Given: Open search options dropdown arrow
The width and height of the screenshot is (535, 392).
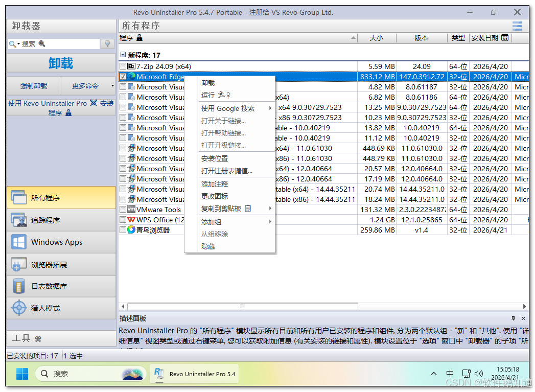Looking at the screenshot, I should 18,44.
